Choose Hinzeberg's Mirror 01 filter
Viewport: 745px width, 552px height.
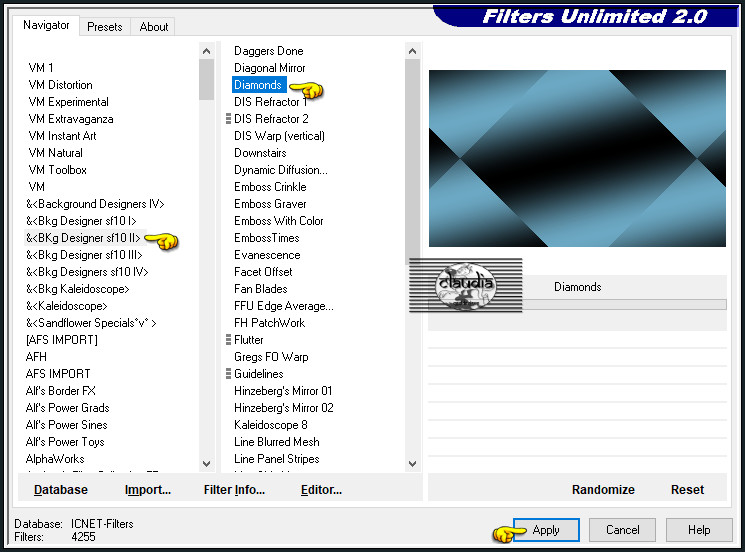coord(283,391)
